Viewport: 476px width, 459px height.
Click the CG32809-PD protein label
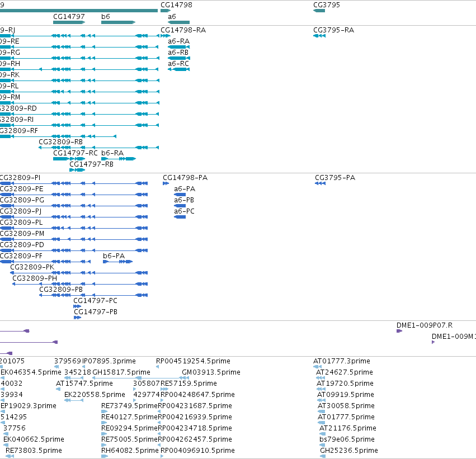tap(22, 245)
